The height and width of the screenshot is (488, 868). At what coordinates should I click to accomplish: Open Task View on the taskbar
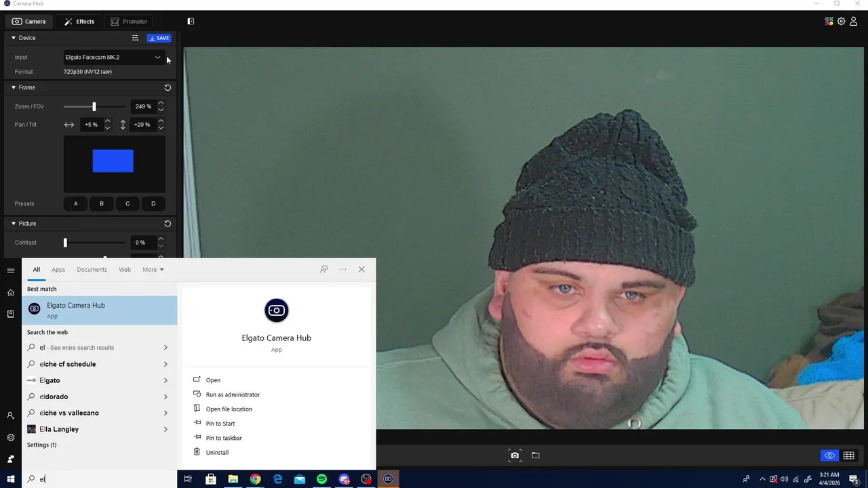point(188,479)
